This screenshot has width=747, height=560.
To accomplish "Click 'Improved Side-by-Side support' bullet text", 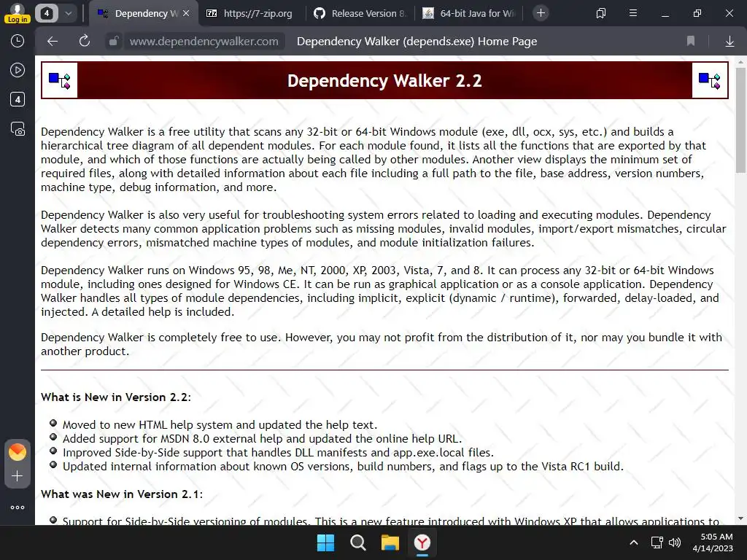I will [278, 452].
